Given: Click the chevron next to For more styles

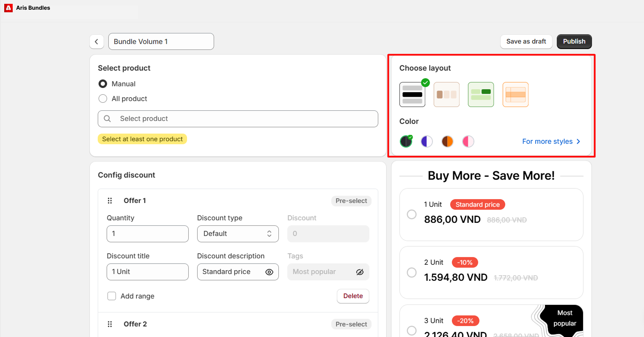Looking at the screenshot, I should coord(578,141).
